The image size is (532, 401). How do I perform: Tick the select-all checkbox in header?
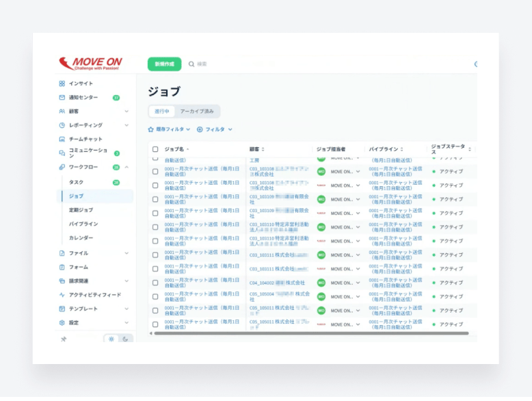pos(155,149)
